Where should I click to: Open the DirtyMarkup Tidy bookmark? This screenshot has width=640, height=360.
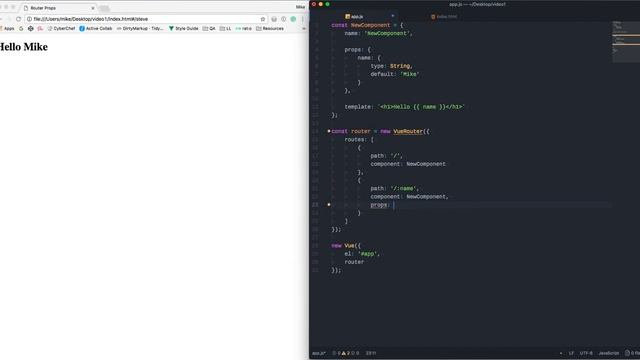point(140,29)
